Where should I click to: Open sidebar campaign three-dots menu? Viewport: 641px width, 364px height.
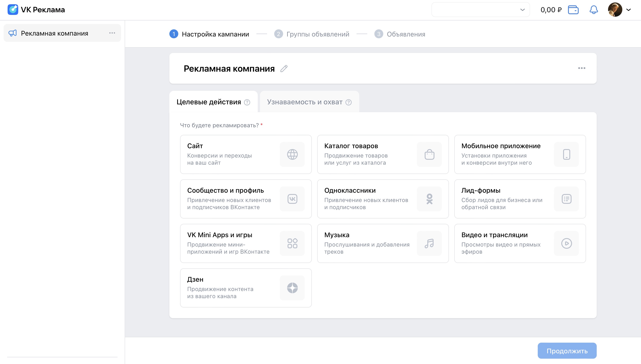coord(112,33)
